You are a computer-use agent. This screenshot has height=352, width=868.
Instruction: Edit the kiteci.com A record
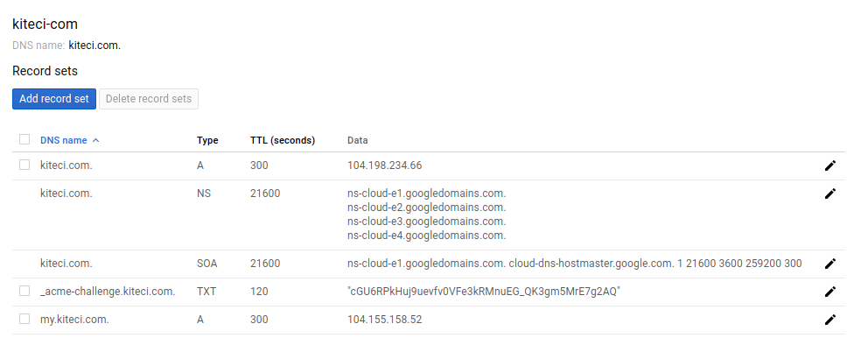coord(829,165)
